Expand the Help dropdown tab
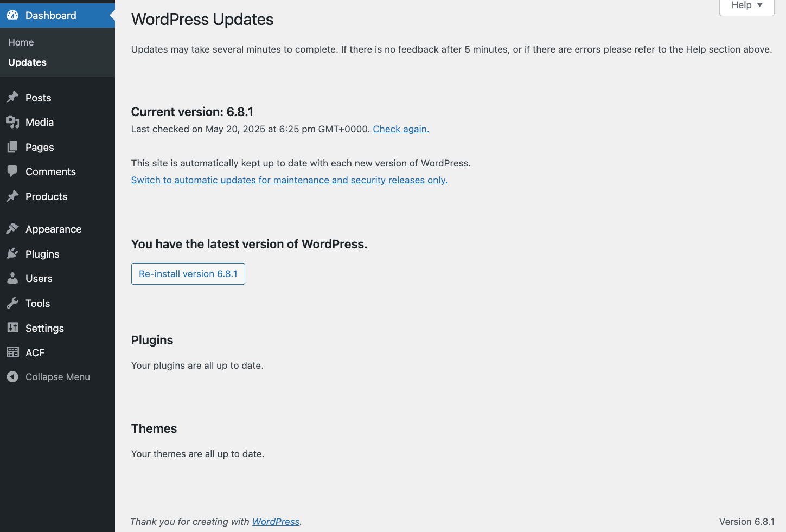Viewport: 786px width, 532px height. [x=746, y=5]
